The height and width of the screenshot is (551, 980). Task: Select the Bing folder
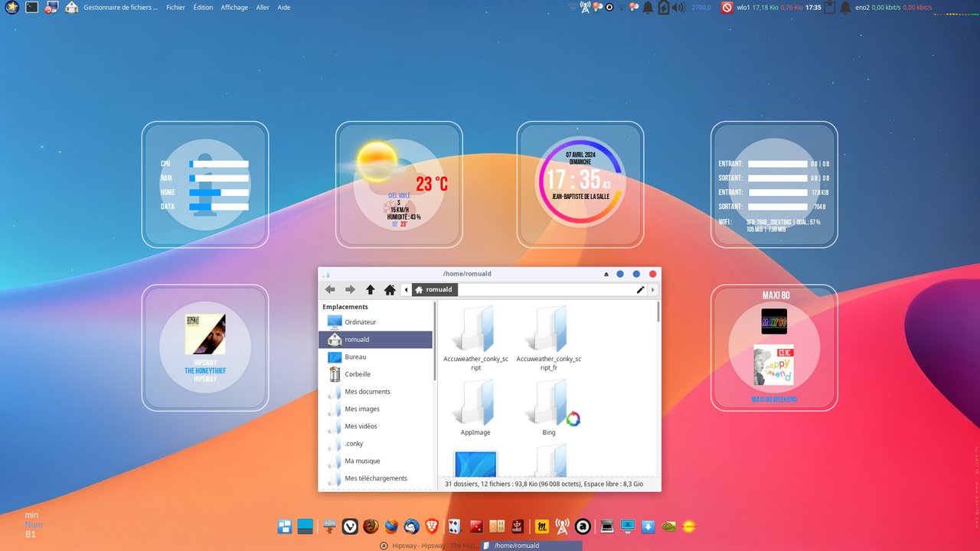tap(548, 408)
